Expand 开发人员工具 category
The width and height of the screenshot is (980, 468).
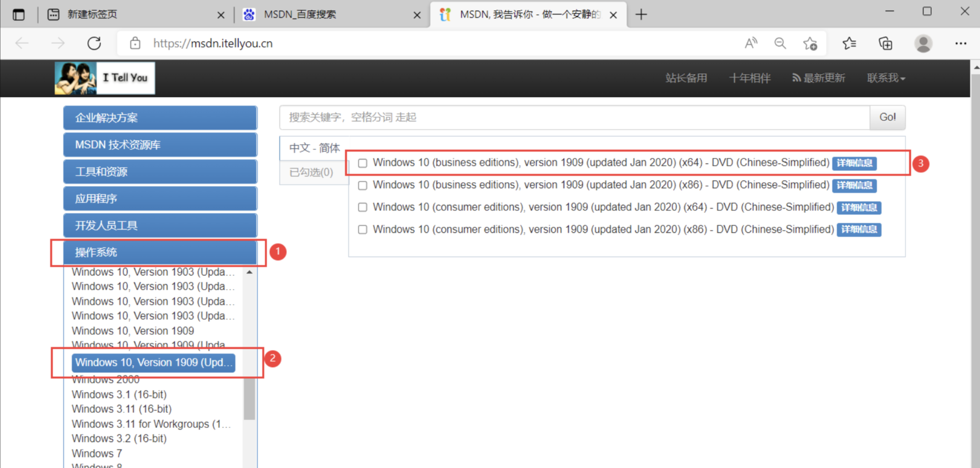tap(160, 225)
